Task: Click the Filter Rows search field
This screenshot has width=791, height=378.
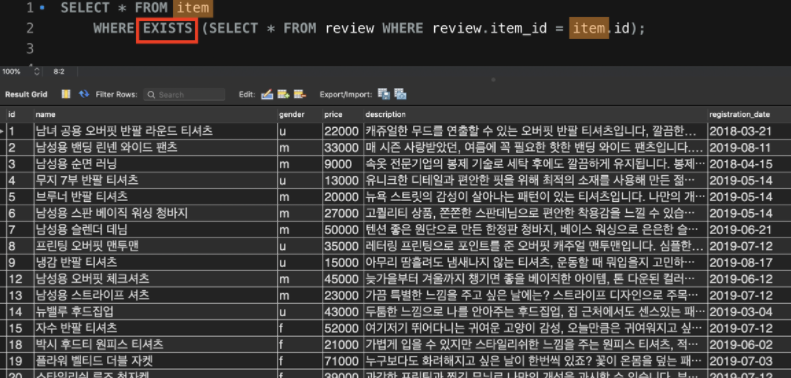Action: [184, 94]
